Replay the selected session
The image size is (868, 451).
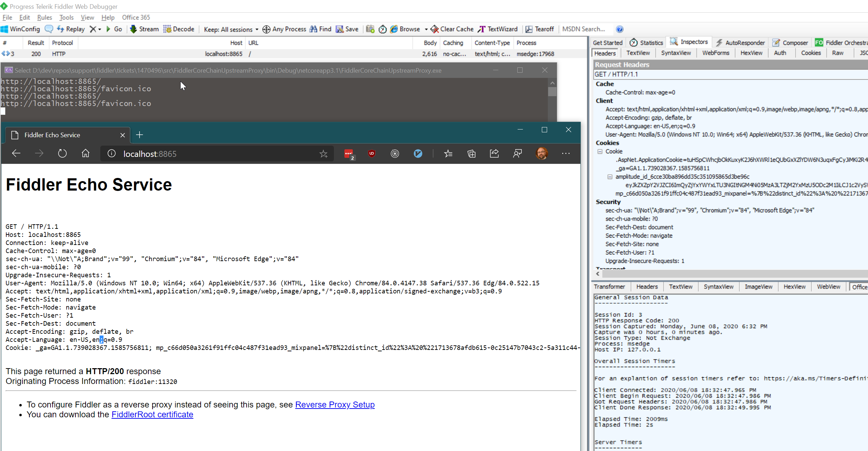70,29
